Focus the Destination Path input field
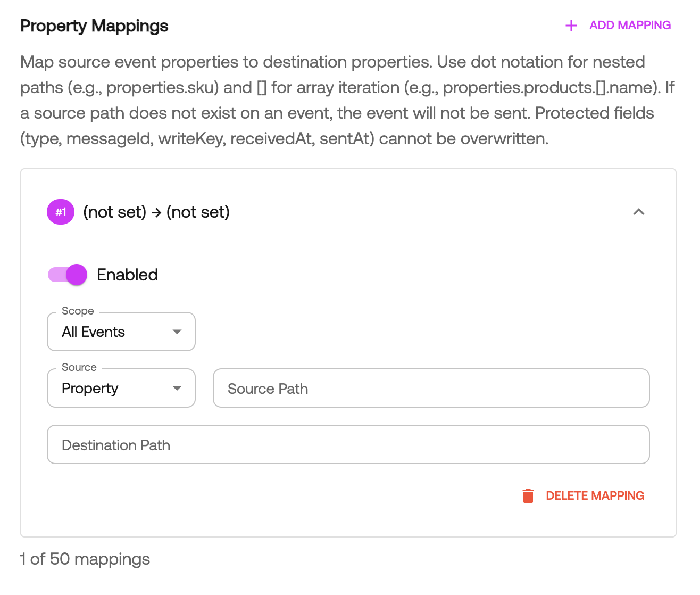Image resolution: width=700 pixels, height=595 pixels. coord(348,444)
